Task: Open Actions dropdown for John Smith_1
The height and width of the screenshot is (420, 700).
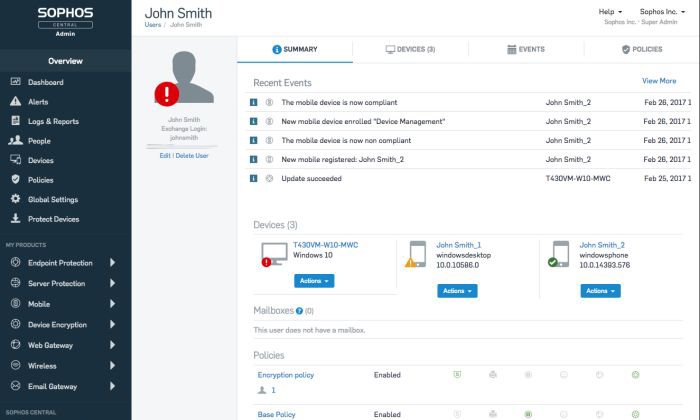Action: [x=457, y=291]
